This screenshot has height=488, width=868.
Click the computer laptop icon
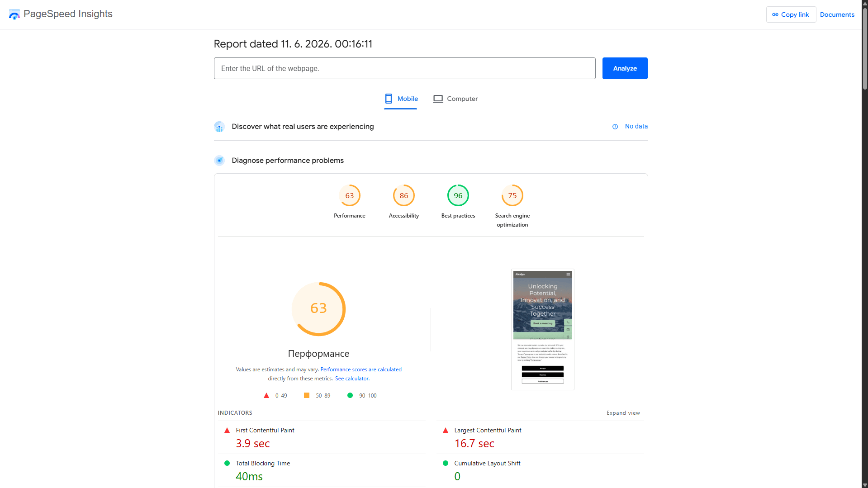[x=438, y=99]
